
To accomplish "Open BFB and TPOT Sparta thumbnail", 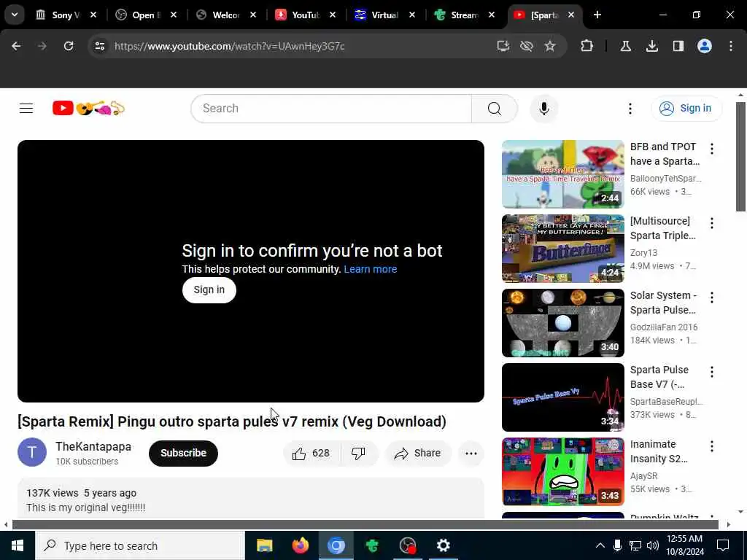I will [x=562, y=174].
